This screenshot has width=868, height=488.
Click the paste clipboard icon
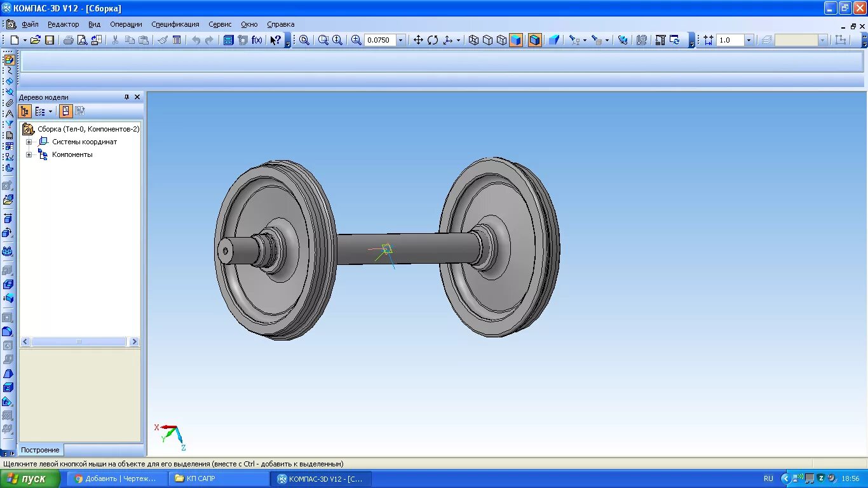coord(144,40)
